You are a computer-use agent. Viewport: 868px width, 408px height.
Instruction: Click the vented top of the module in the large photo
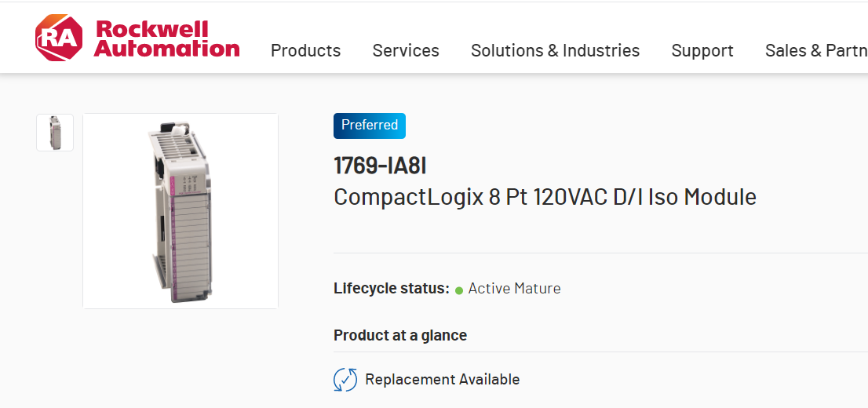pyautogui.click(x=177, y=141)
